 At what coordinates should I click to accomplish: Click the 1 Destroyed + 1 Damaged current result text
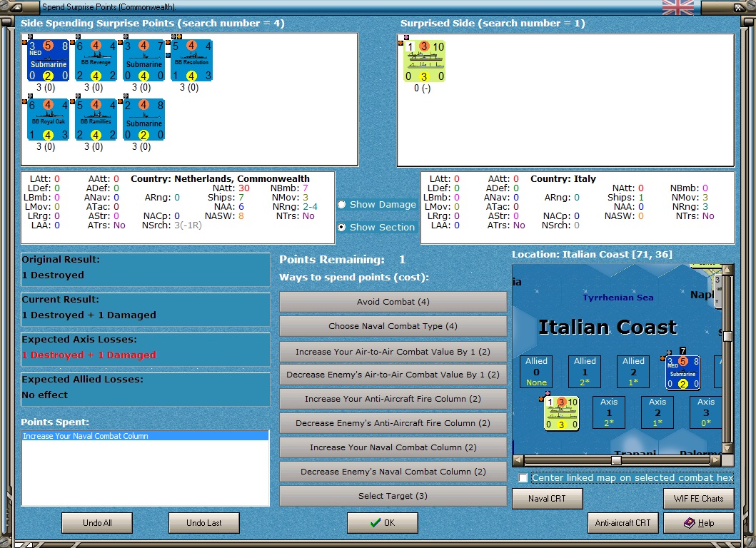coord(89,315)
